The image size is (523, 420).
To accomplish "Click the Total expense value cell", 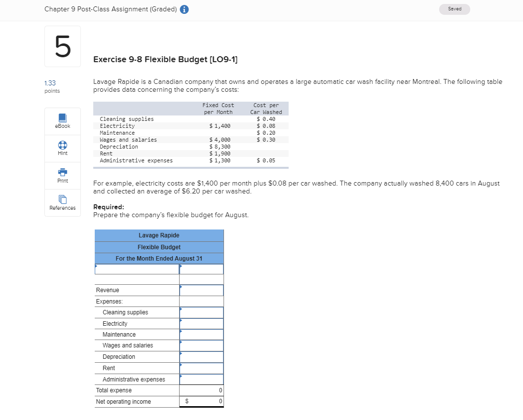I will [x=201, y=390].
